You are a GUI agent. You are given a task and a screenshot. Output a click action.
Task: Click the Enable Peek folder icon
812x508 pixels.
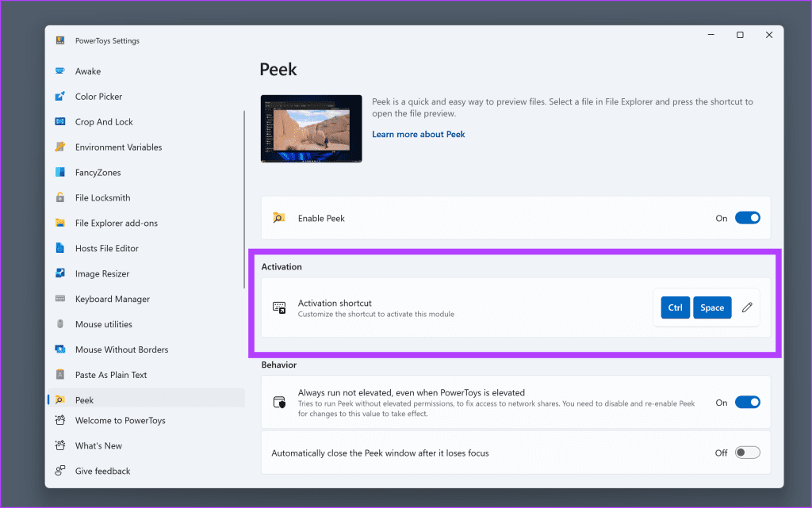point(279,218)
